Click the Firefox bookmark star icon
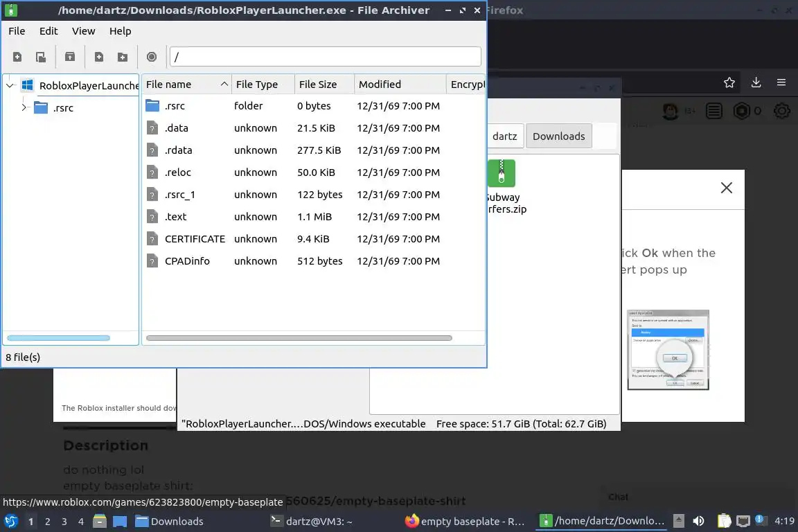 tap(729, 82)
